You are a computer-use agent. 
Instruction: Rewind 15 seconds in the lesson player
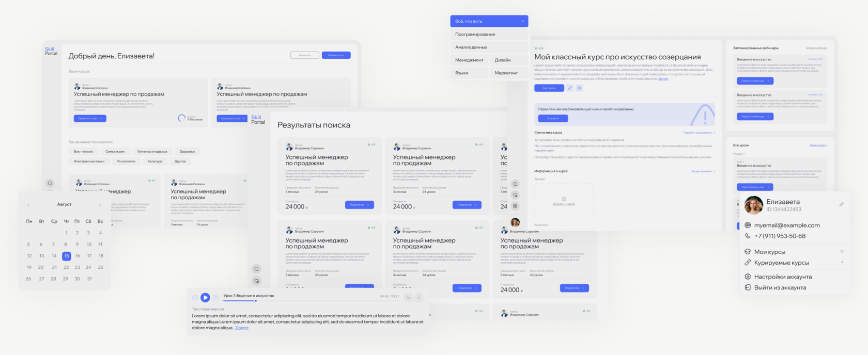195,297
